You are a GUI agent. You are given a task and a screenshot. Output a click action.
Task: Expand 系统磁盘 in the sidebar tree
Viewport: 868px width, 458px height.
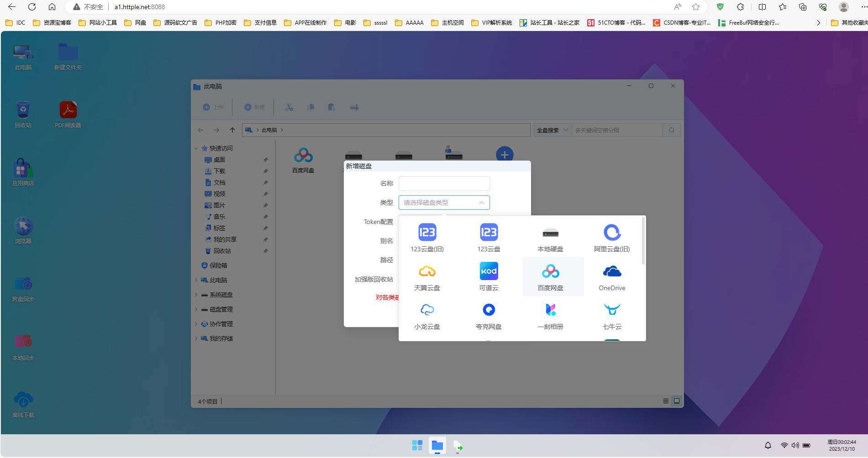(x=196, y=295)
